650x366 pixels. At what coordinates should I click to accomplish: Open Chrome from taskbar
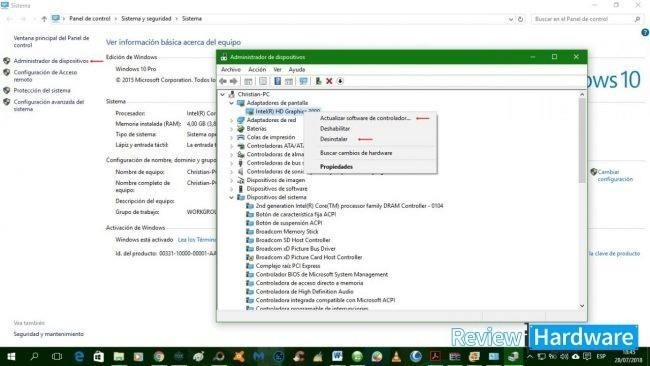coord(159,356)
